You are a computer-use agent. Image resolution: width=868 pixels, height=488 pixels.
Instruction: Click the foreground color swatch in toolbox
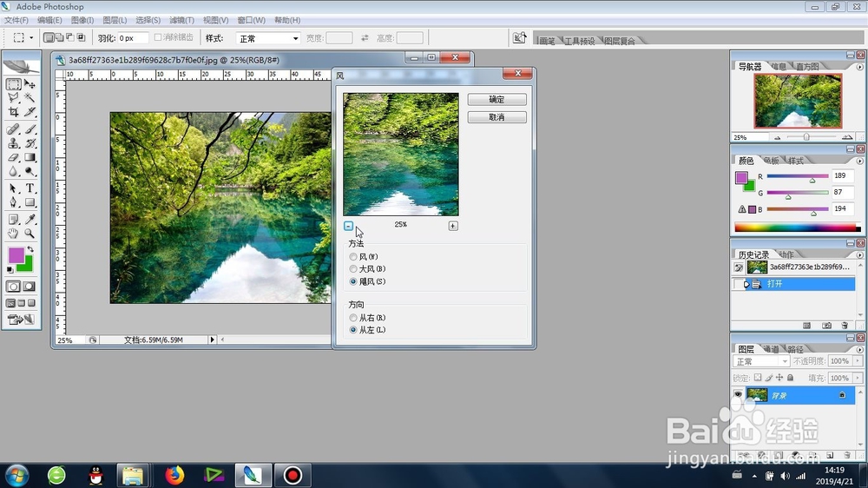(16, 255)
